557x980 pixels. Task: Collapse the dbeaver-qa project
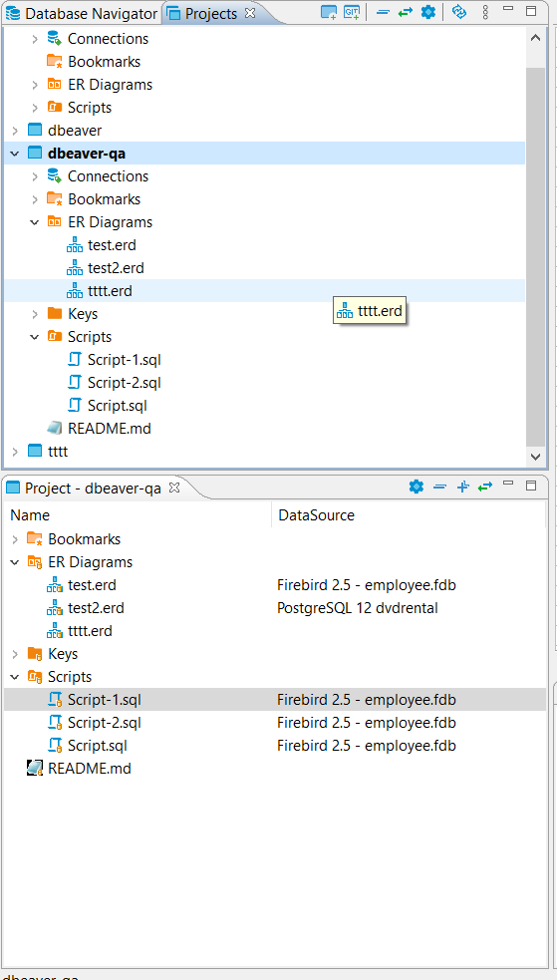click(x=15, y=154)
